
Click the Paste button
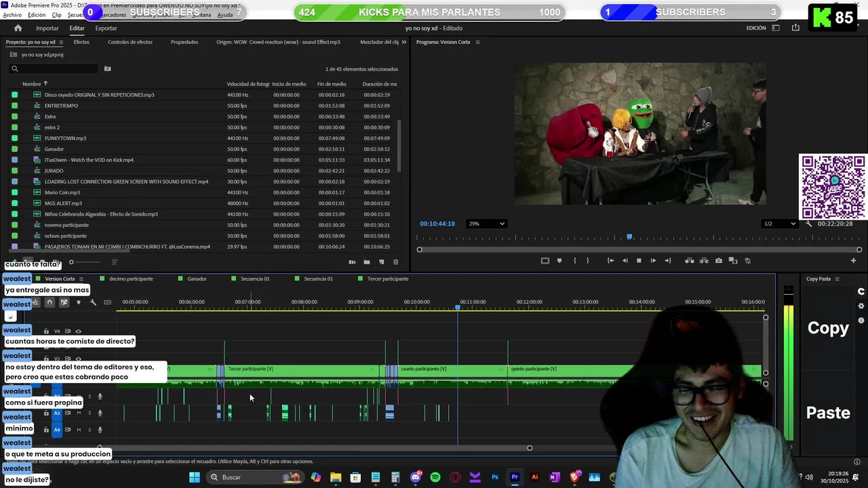pyautogui.click(x=828, y=413)
